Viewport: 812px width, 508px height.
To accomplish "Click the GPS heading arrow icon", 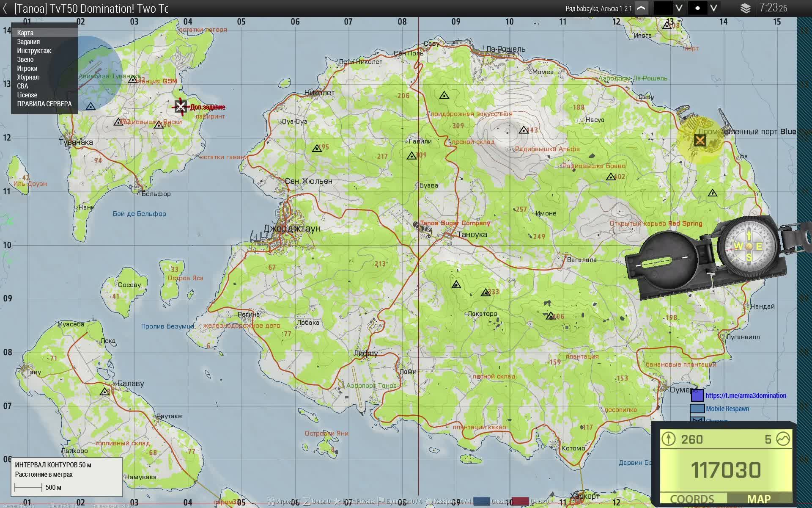I will (668, 439).
